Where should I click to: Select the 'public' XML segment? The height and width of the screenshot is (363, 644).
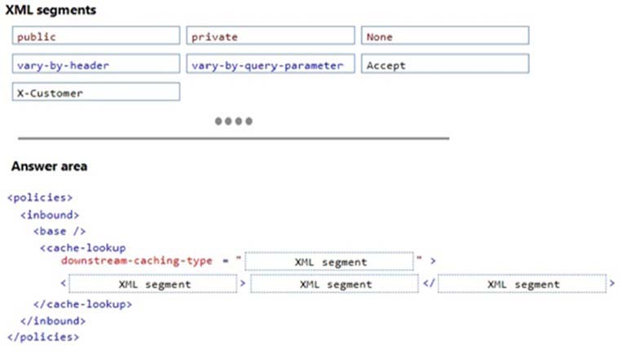[x=95, y=36]
